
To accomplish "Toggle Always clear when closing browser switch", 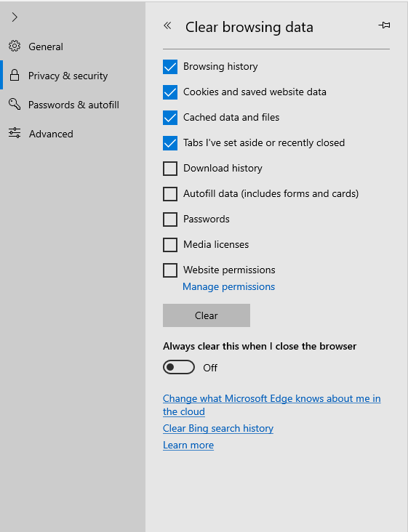I will click(179, 367).
